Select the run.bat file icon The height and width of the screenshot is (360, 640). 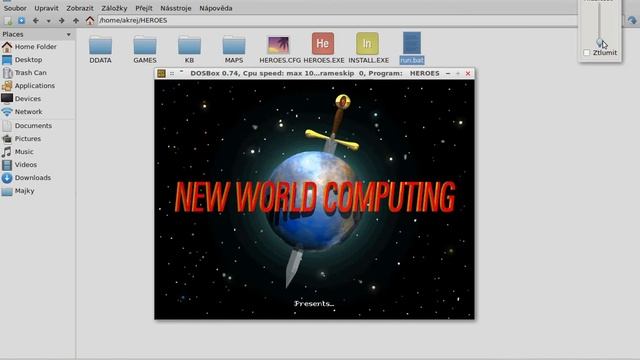click(x=412, y=43)
